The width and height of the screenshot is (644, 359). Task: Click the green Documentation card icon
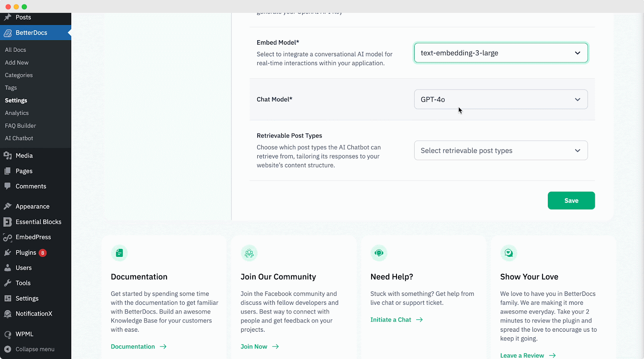click(x=119, y=253)
